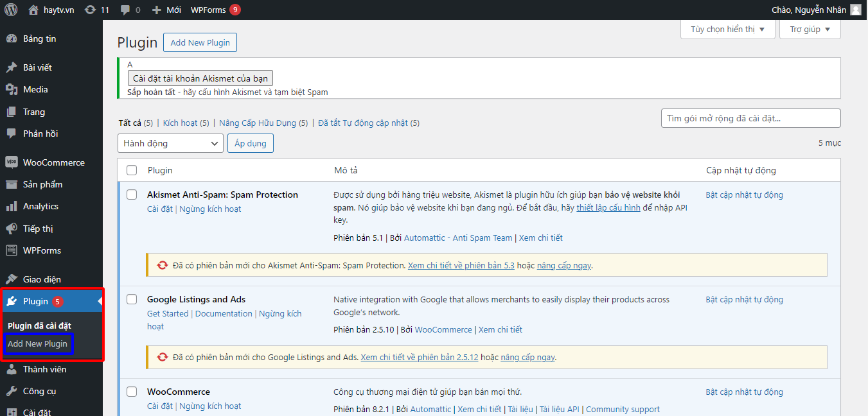Expand the Tùy chọn hiển thị panel

click(x=728, y=29)
